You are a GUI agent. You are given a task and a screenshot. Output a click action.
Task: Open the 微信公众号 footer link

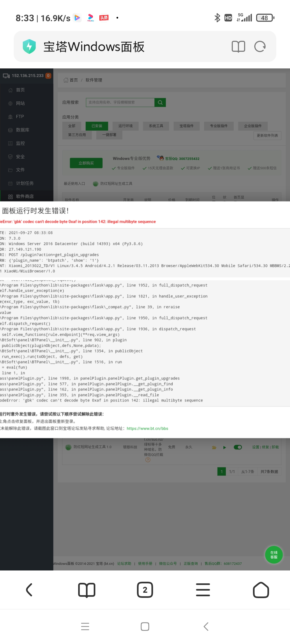click(x=168, y=563)
